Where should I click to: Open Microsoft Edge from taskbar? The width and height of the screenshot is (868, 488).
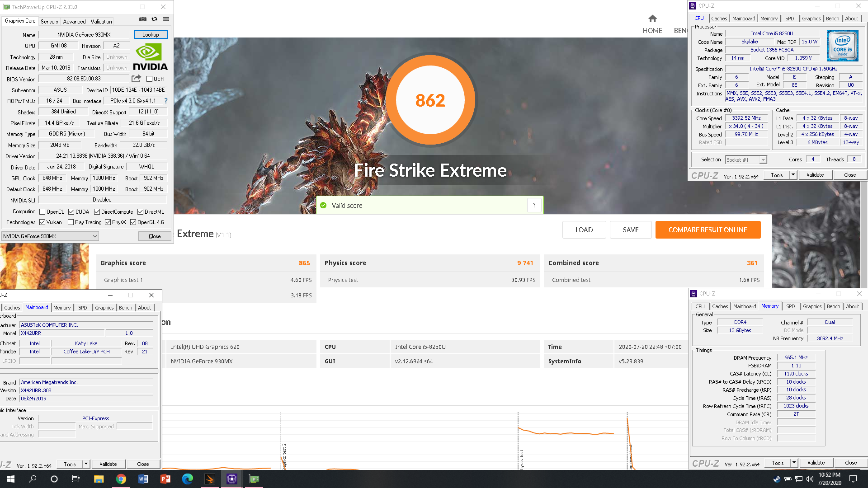188,479
